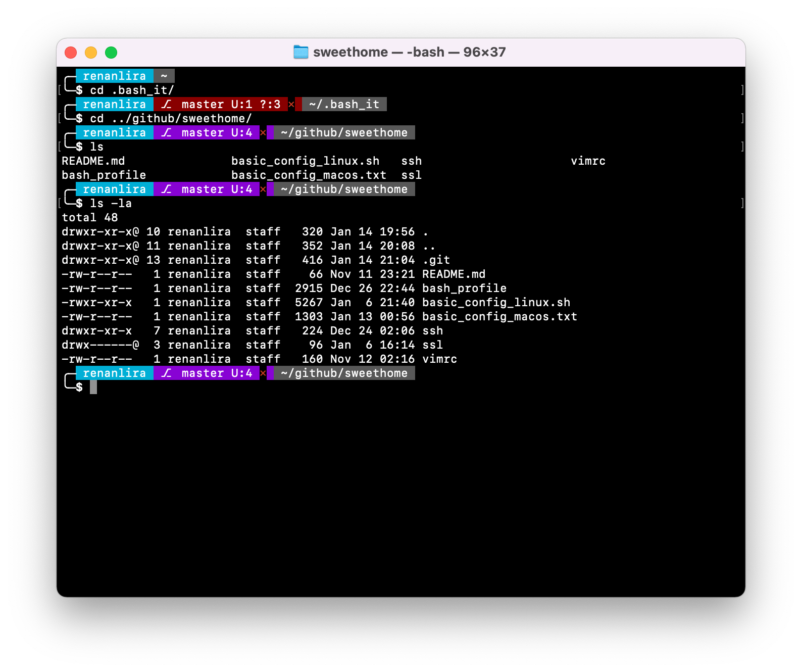
Task: Click 'bash_profile' in the long listing row
Action: 465,289
